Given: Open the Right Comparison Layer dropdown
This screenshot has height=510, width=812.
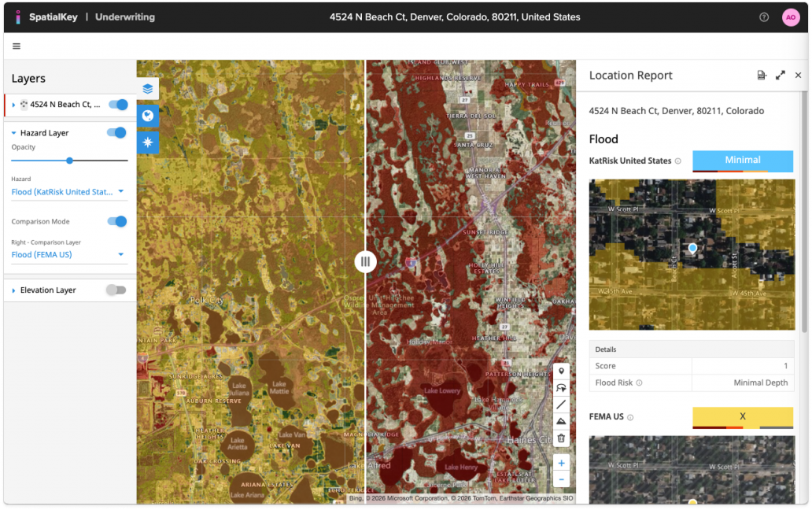Looking at the screenshot, I should 68,254.
